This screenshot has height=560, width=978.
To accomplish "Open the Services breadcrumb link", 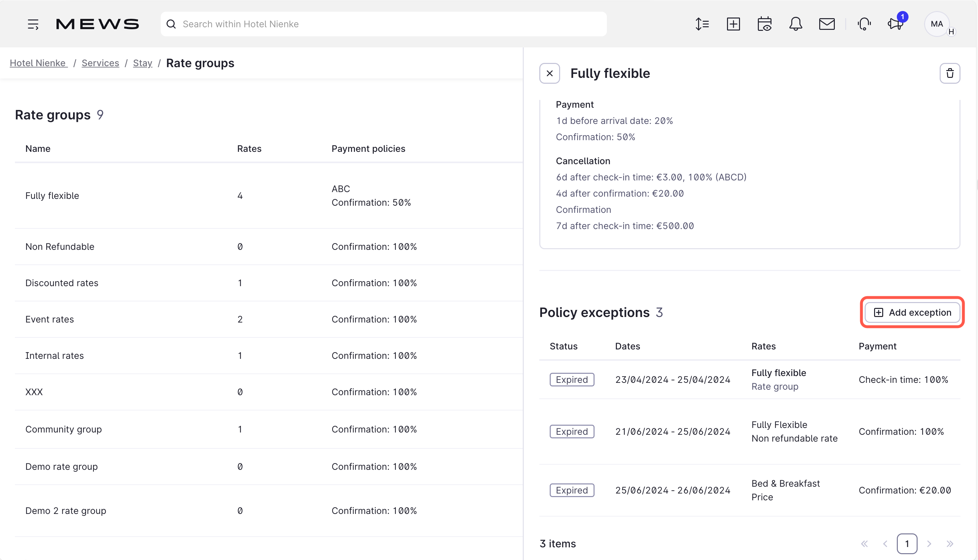I will [x=100, y=63].
